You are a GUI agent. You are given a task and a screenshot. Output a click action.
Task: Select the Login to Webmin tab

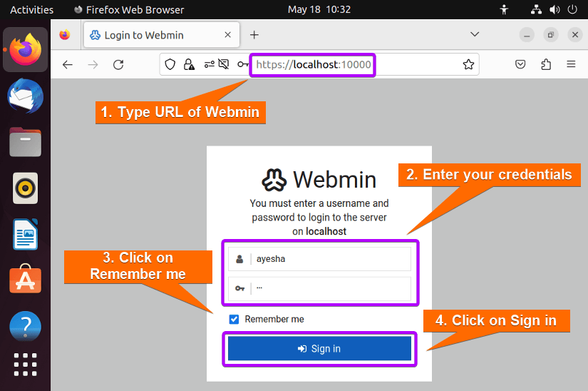pos(162,35)
